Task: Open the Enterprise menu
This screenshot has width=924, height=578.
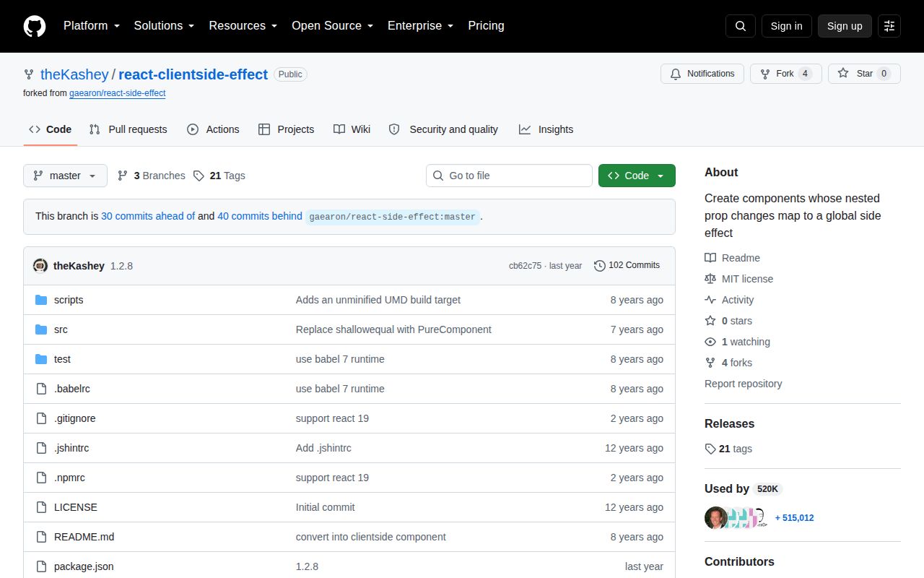Action: point(420,25)
